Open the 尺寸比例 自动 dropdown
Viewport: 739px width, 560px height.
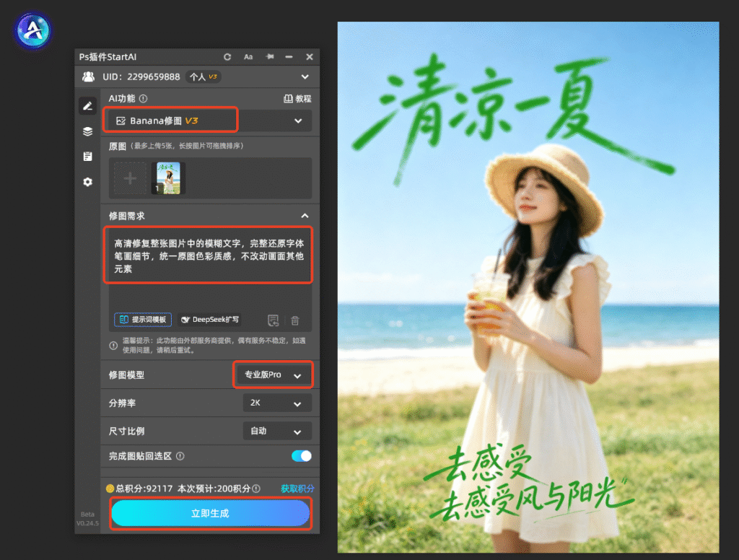278,431
